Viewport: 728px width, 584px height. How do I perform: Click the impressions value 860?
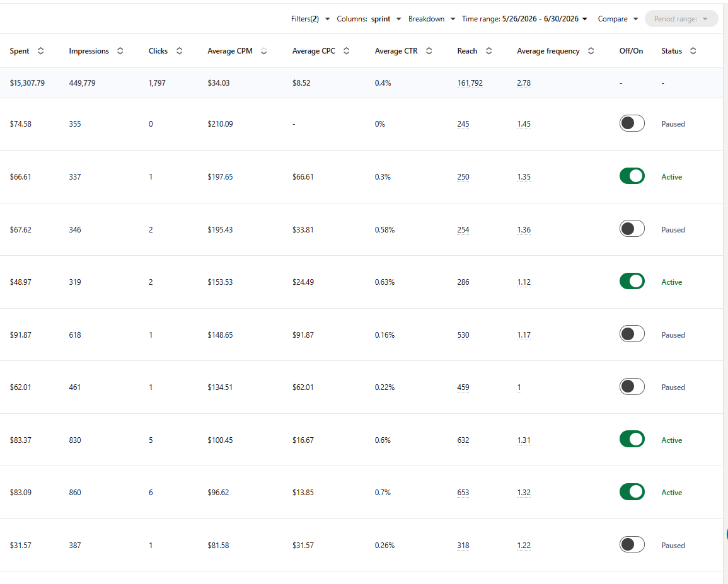point(75,493)
